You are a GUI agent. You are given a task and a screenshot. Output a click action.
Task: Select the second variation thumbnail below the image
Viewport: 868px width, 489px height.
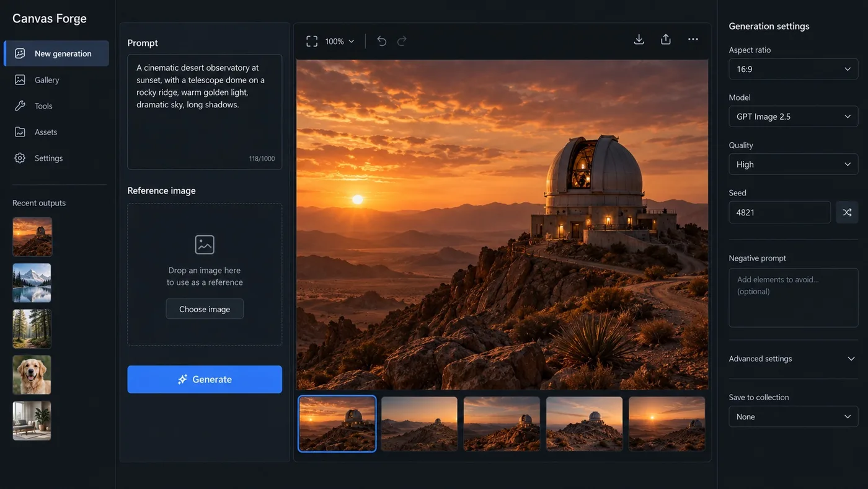(420, 424)
